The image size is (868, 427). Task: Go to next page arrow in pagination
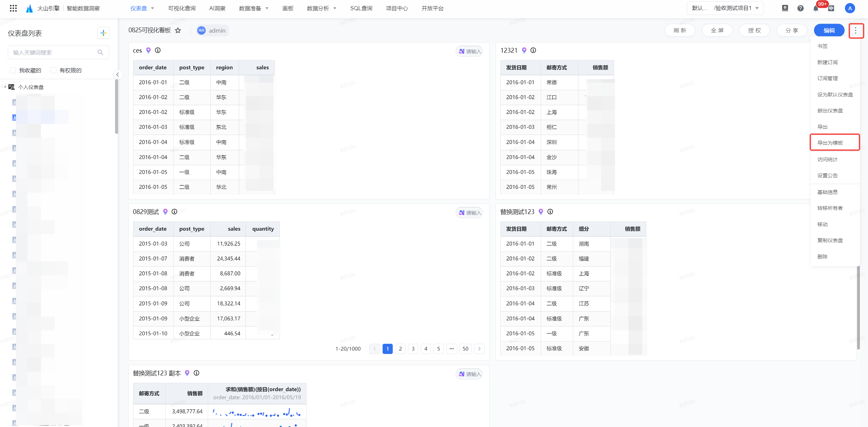pos(479,349)
